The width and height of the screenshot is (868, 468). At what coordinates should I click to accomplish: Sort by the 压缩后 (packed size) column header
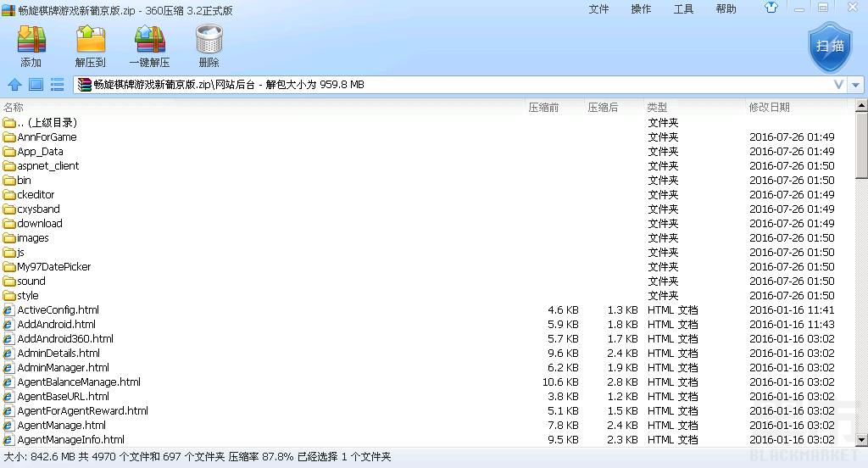point(614,107)
